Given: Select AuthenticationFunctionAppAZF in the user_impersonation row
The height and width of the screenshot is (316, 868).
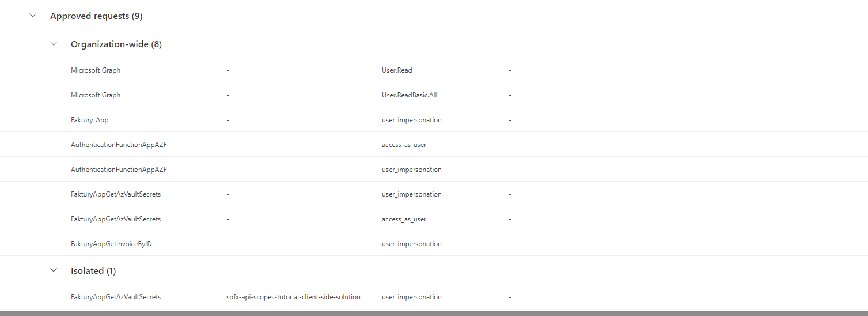Looking at the screenshot, I should [119, 170].
